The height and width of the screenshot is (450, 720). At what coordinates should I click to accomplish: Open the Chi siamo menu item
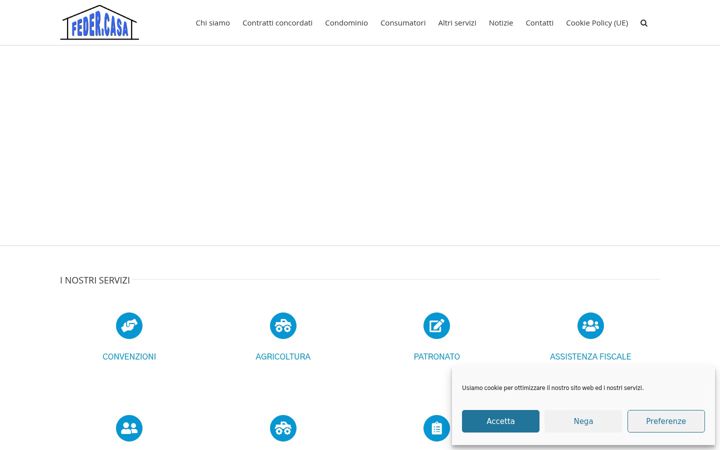(x=213, y=23)
